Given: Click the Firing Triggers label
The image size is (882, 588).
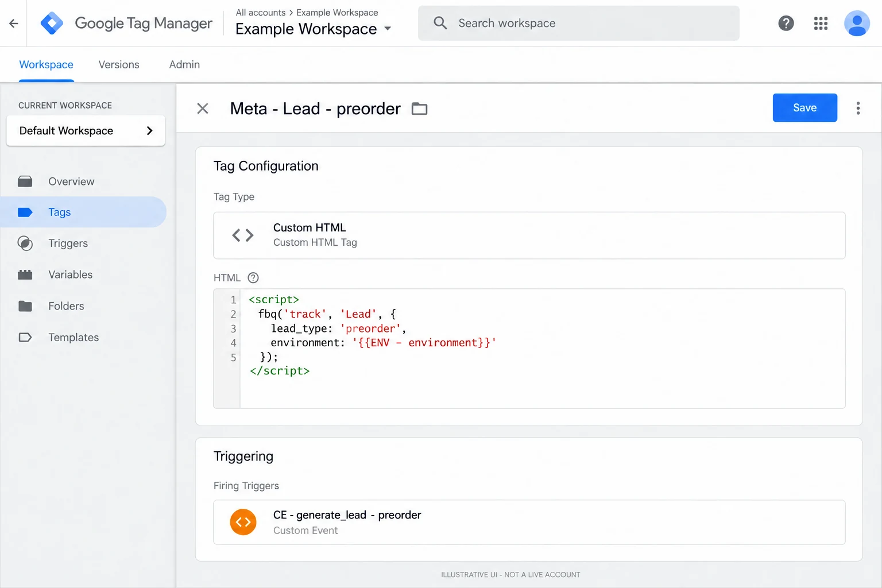Looking at the screenshot, I should click(246, 486).
